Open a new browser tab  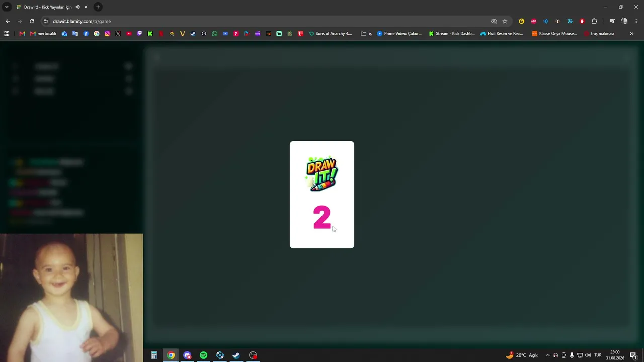98,7
